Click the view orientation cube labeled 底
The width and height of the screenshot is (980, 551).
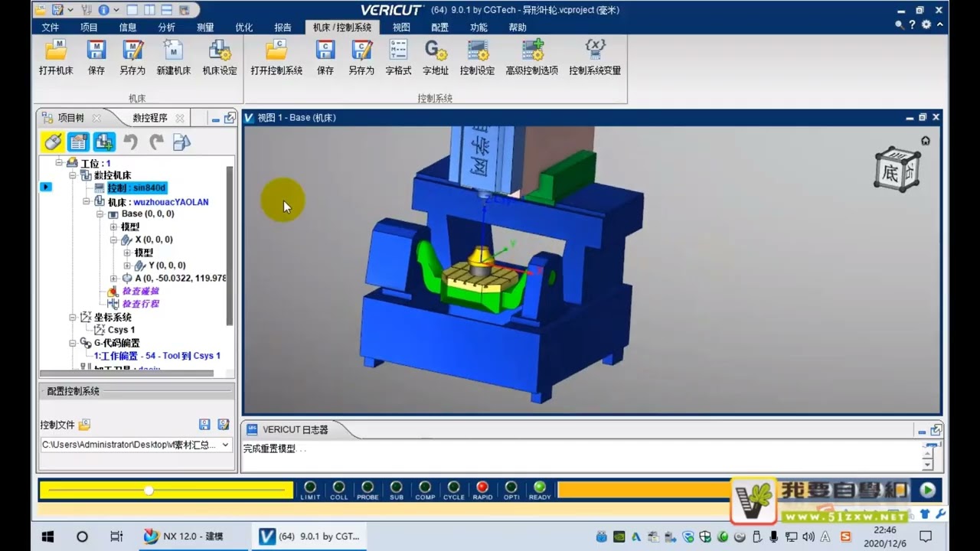click(897, 170)
